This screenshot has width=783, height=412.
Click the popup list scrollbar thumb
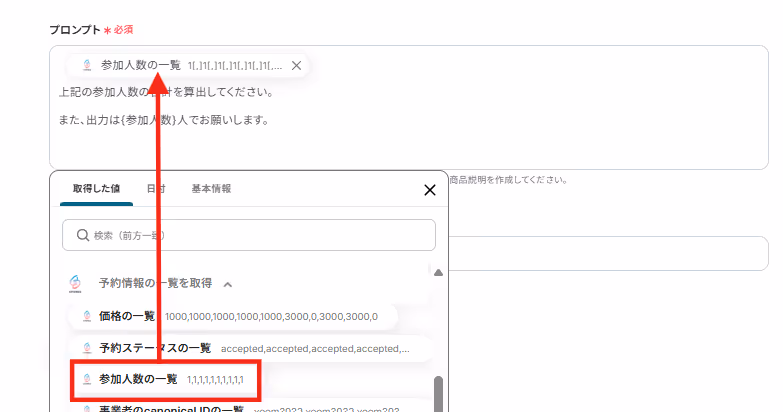[438, 394]
